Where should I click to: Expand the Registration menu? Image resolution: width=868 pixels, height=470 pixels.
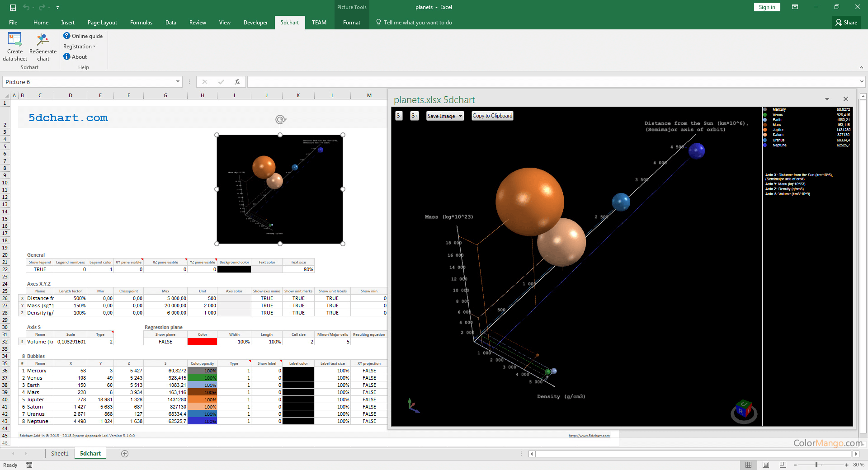point(79,47)
